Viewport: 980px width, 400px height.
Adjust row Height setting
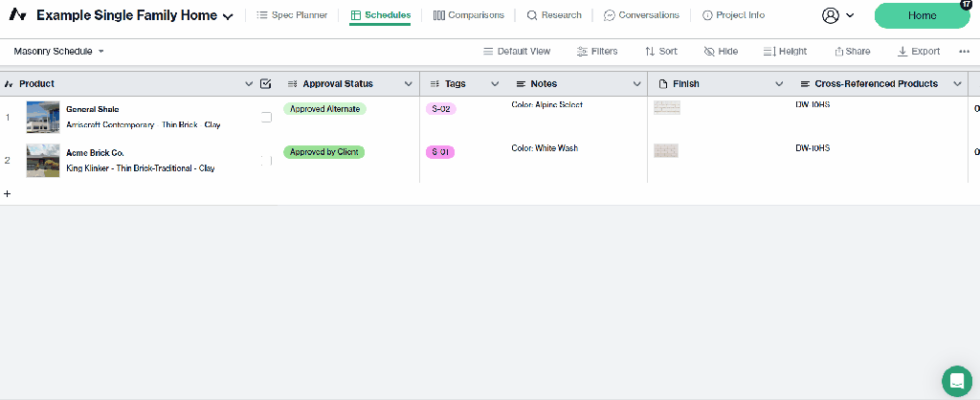[768, 52]
